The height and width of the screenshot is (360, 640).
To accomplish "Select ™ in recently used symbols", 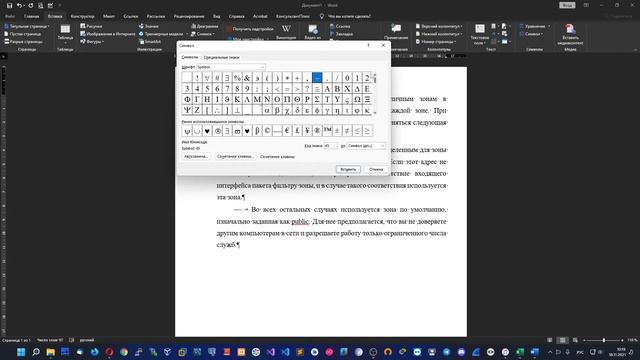I will (x=327, y=131).
